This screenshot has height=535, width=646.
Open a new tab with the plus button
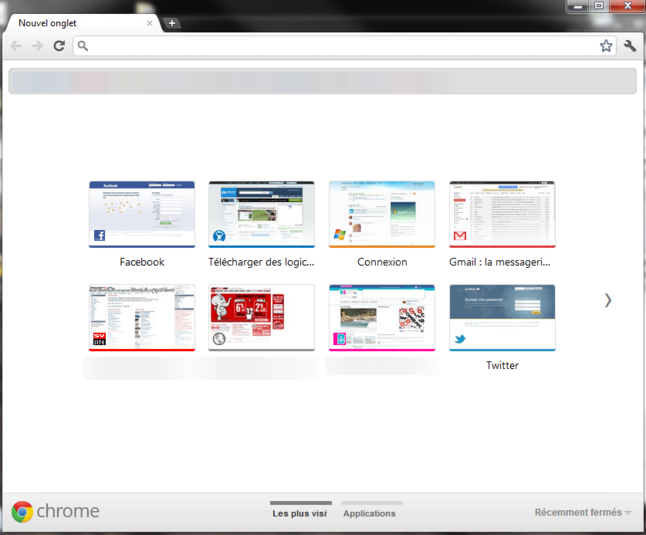coord(172,23)
